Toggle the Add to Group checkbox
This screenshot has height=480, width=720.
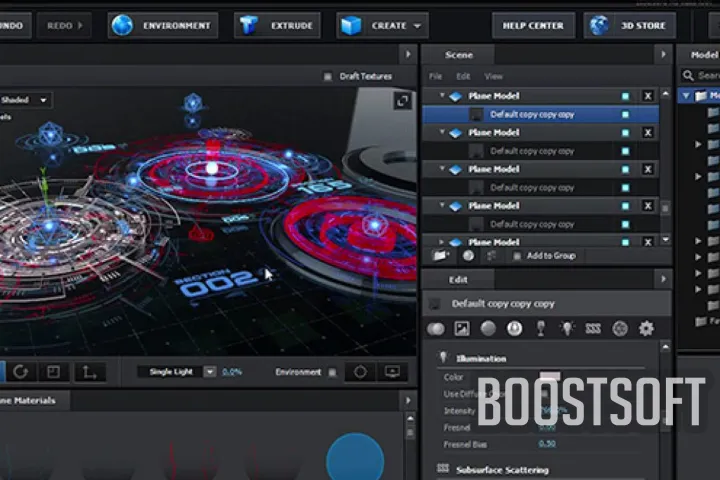pyautogui.click(x=517, y=256)
